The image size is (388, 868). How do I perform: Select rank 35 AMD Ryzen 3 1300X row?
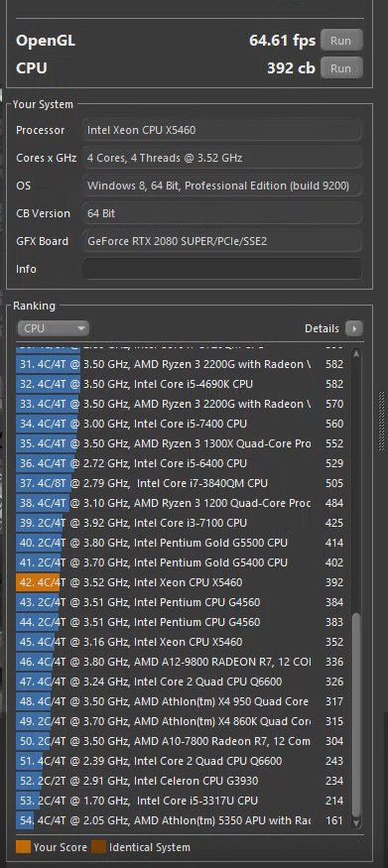[x=181, y=444]
